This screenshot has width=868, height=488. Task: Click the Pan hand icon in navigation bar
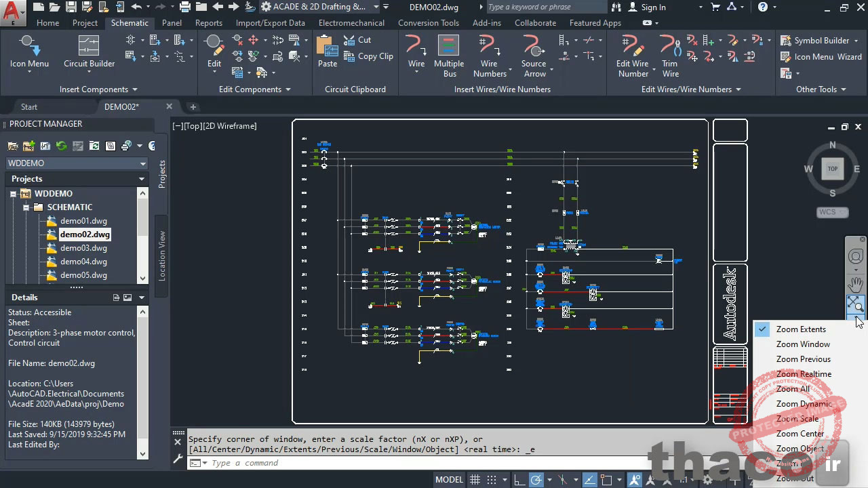[x=856, y=283]
